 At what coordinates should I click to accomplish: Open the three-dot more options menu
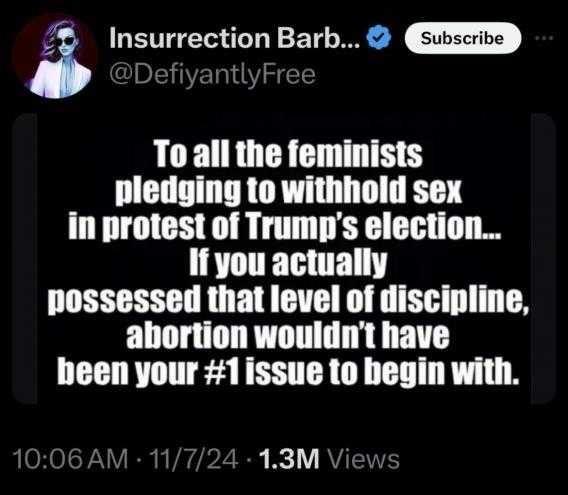545,38
